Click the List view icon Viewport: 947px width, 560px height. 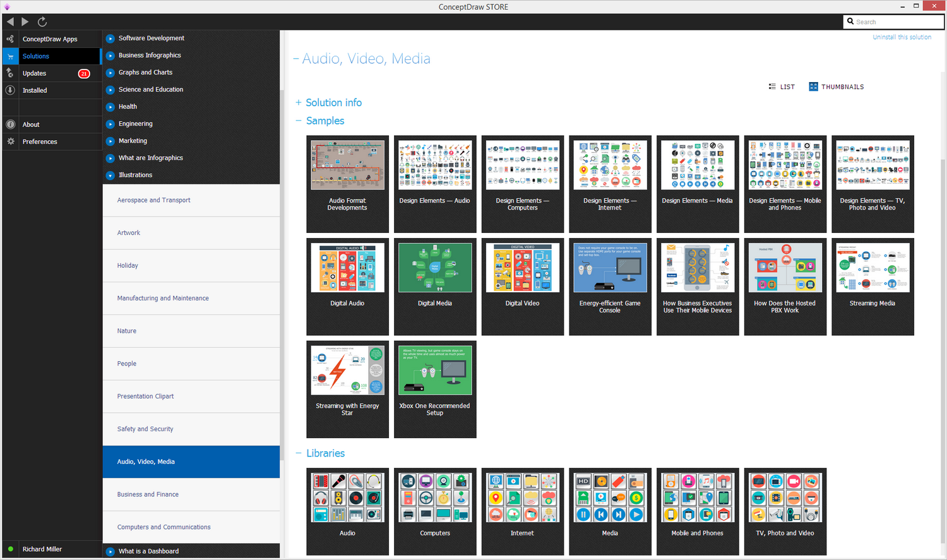772,86
